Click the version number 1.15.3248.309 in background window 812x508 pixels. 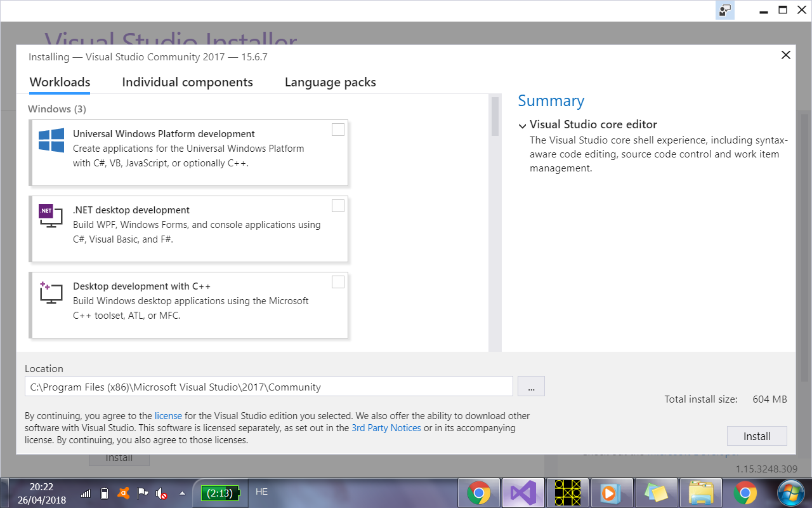coord(766,469)
